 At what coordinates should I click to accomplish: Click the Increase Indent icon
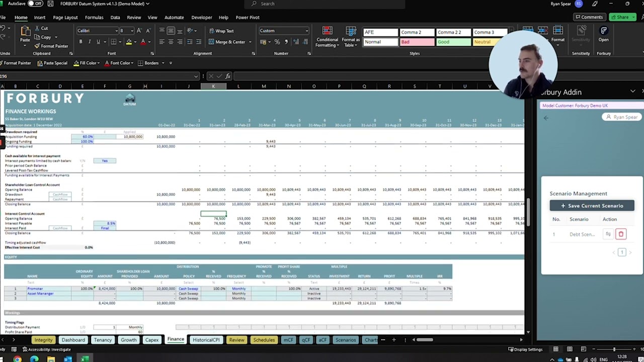coord(199,42)
